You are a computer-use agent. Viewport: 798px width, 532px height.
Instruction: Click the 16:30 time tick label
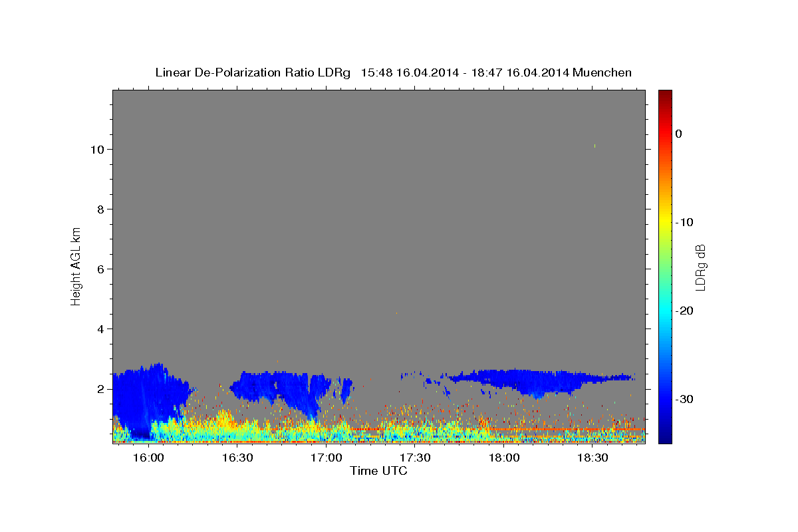pos(237,458)
